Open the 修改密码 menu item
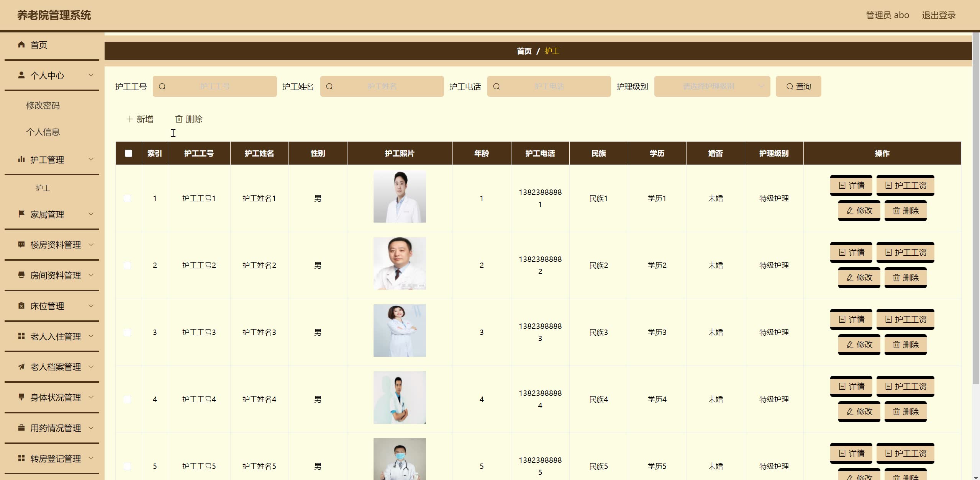The image size is (980, 480). point(43,105)
